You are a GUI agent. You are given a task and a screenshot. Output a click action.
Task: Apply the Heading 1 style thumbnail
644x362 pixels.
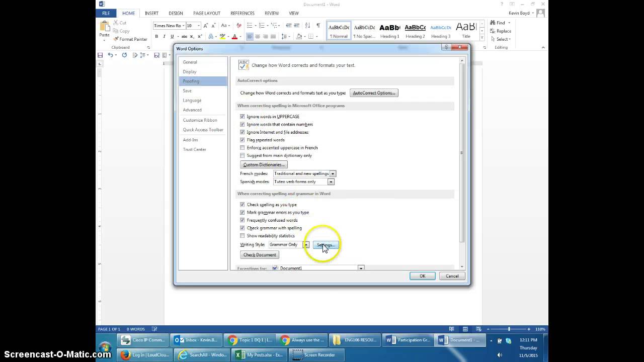[x=390, y=30]
